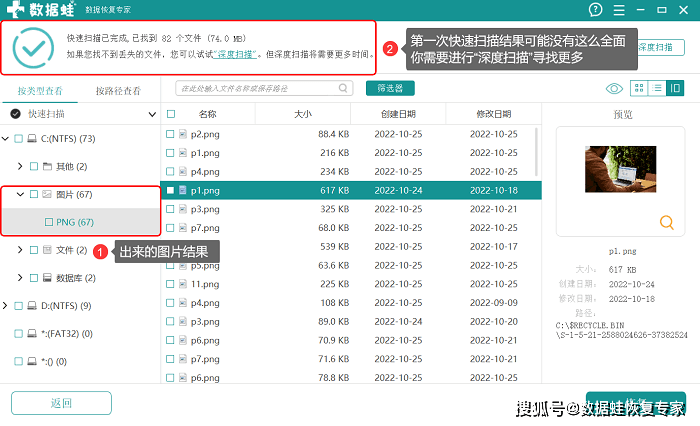Check the box for p2.png 88.4 KB
700x426 pixels.
pos(170,134)
